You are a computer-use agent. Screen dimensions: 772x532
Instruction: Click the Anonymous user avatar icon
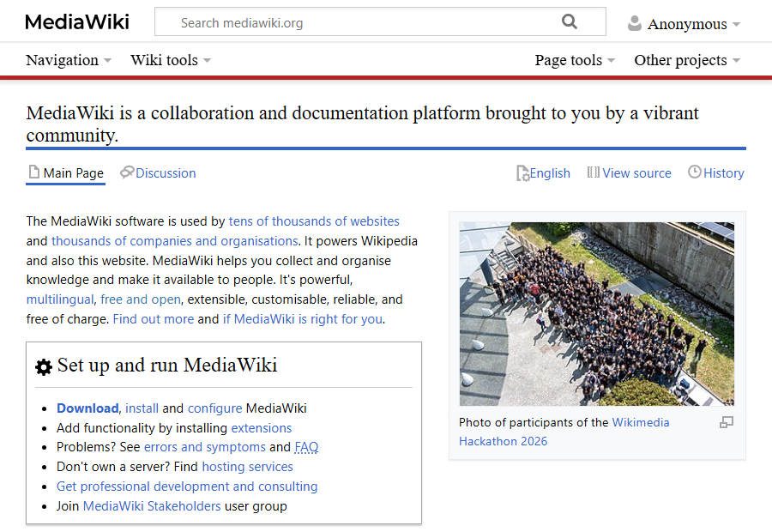coord(635,23)
